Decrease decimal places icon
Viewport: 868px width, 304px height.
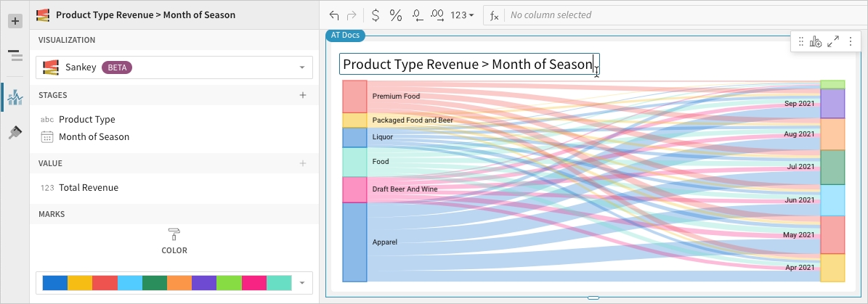[417, 15]
